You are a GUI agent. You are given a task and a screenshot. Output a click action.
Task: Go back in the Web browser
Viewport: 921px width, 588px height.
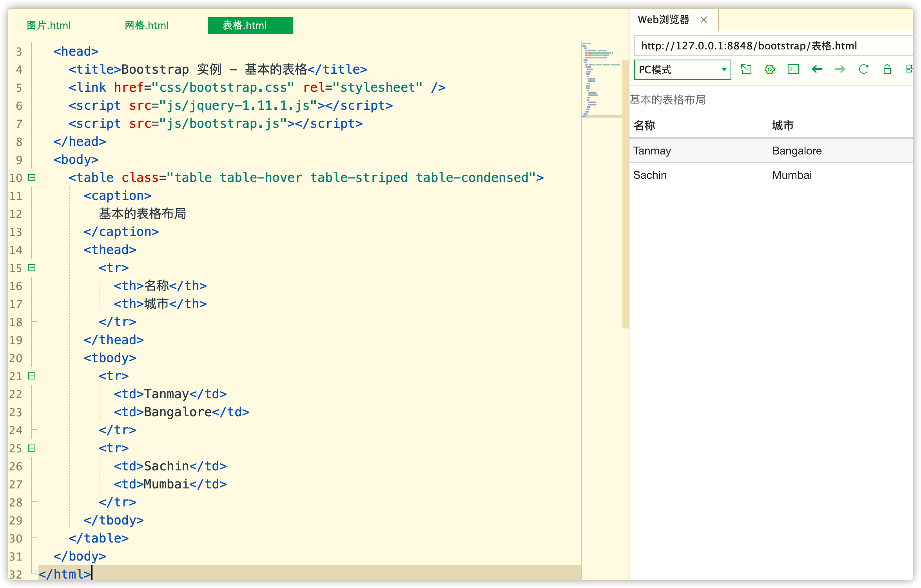[x=817, y=69]
